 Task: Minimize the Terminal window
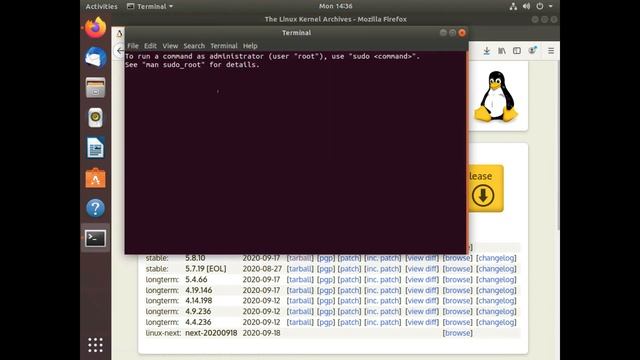[443, 33]
